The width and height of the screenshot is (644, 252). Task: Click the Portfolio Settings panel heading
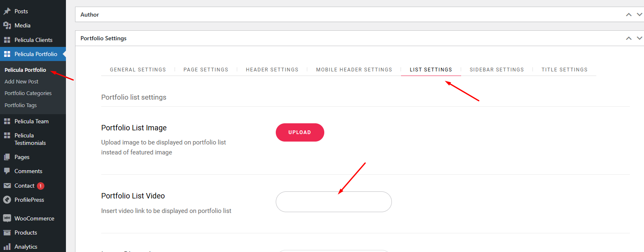[x=103, y=38]
